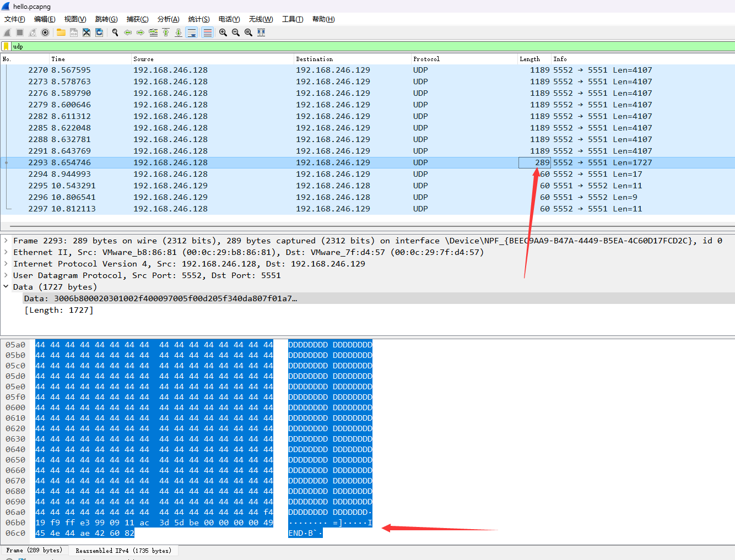The image size is (735, 560).
Task: Start a new packet capture
Action: [7, 32]
